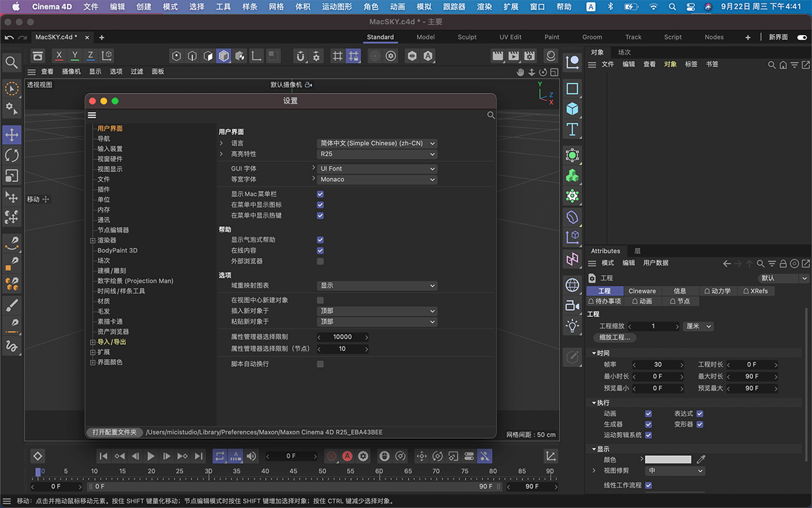
Task: Click the Light object icon
Action: tap(572, 325)
